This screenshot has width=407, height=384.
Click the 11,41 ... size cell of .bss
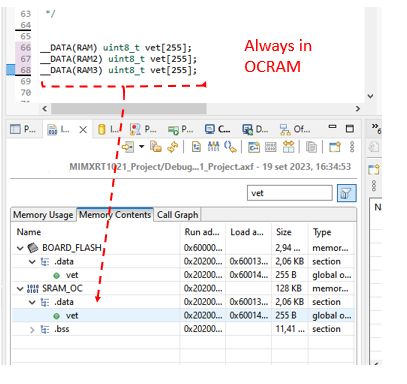(x=290, y=329)
